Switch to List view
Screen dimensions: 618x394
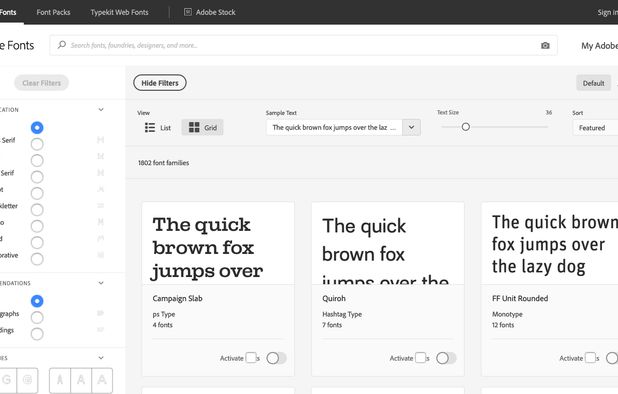(158, 128)
